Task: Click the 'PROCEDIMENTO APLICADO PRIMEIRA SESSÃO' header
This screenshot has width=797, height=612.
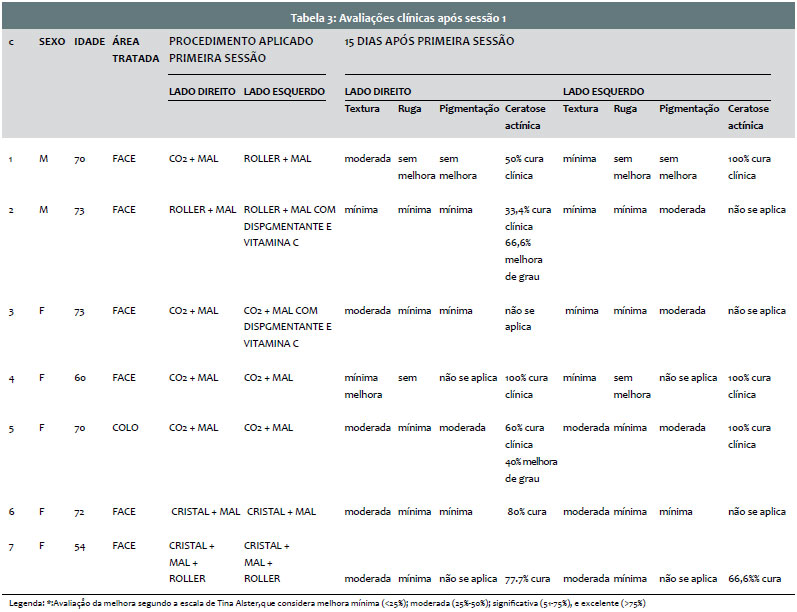Action: 241,50
